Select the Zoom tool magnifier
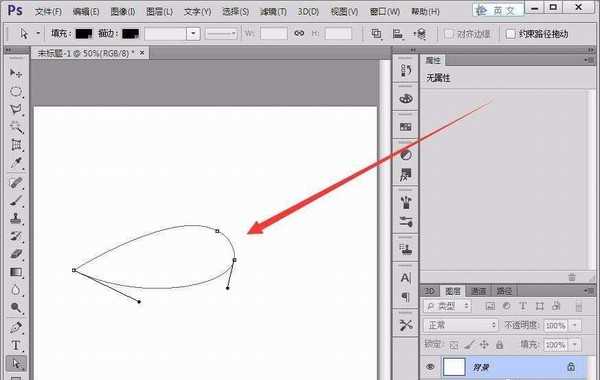This screenshot has height=380, width=600. 16,308
